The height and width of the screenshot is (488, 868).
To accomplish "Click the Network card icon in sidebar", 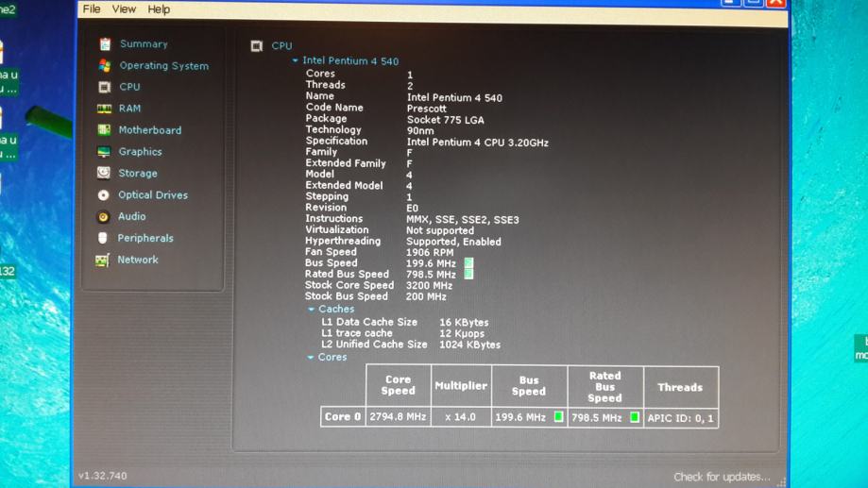I will coord(102,260).
